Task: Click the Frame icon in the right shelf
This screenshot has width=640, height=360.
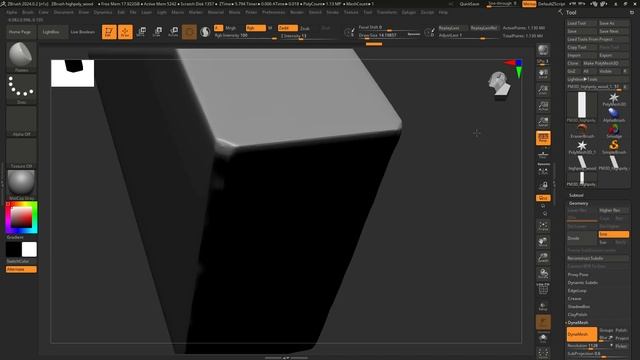Action: [543, 227]
